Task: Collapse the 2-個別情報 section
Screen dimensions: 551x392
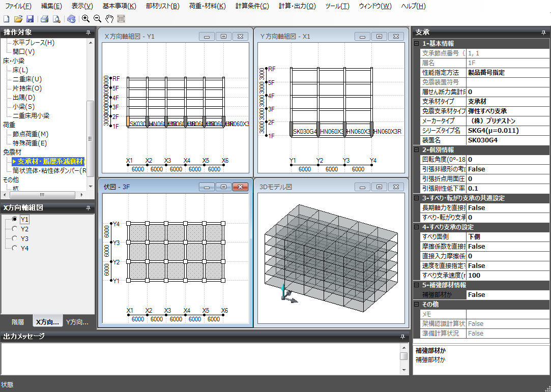Action: 417,149
